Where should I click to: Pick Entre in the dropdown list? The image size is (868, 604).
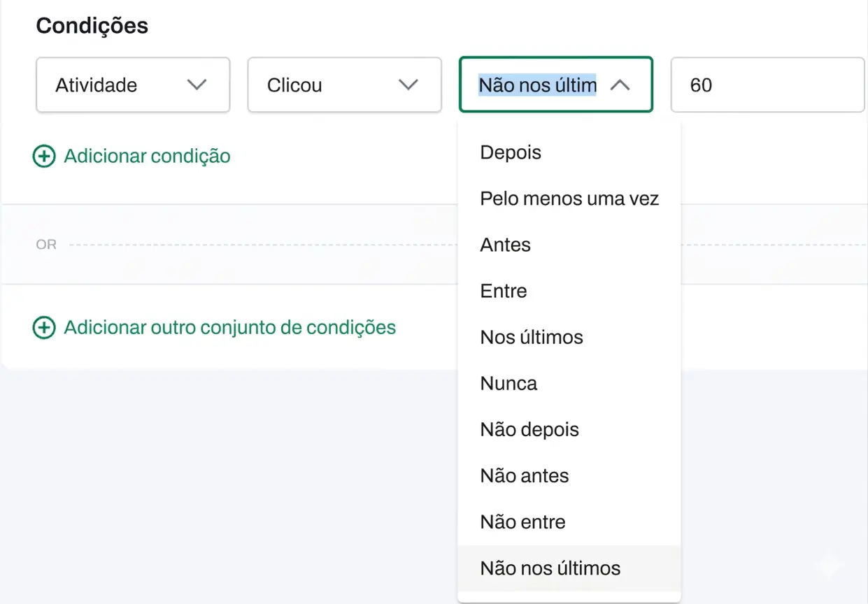click(504, 291)
